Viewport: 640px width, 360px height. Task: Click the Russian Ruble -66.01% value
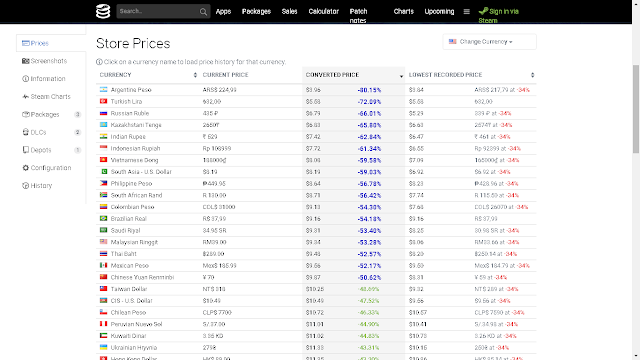[x=369, y=113]
